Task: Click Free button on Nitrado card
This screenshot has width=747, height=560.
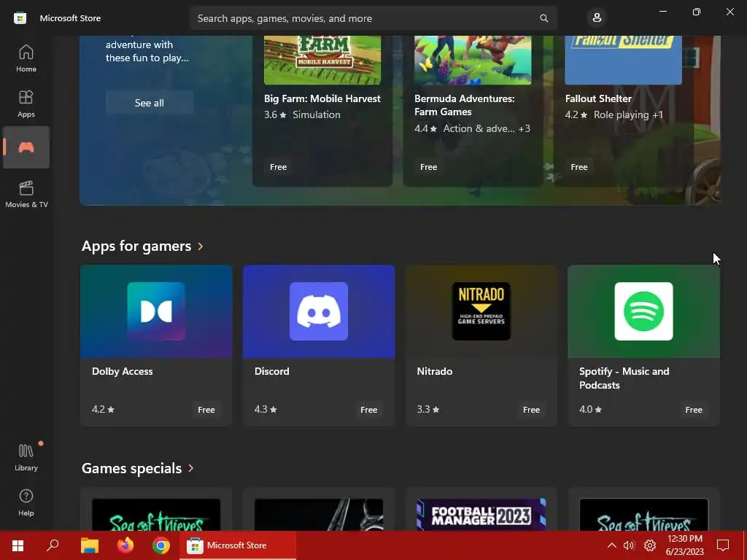Action: [x=531, y=410]
